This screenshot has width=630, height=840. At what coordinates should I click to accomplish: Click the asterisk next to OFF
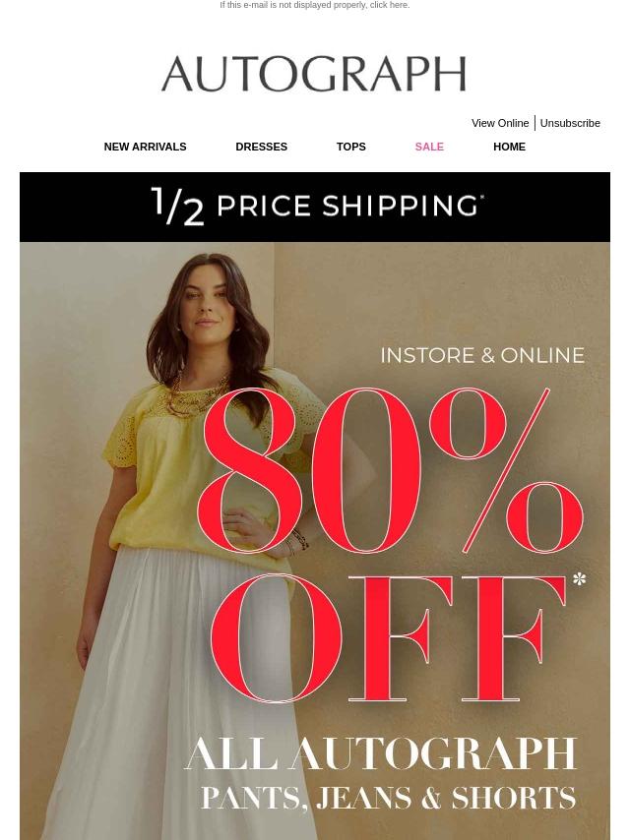pos(579,579)
